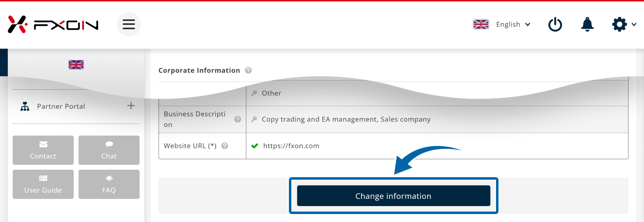Click help icon beside Website URL
This screenshot has height=222, width=644.
point(225,146)
